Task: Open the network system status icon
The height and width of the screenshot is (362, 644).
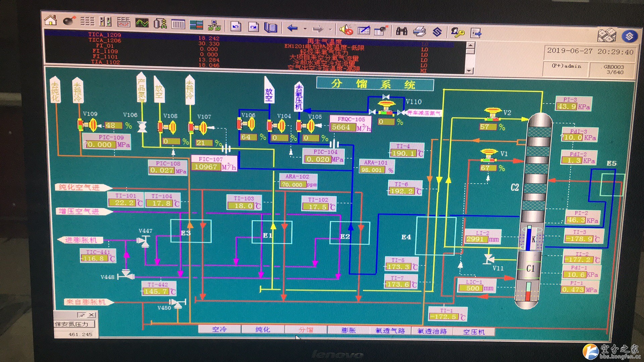Action: tap(214, 25)
